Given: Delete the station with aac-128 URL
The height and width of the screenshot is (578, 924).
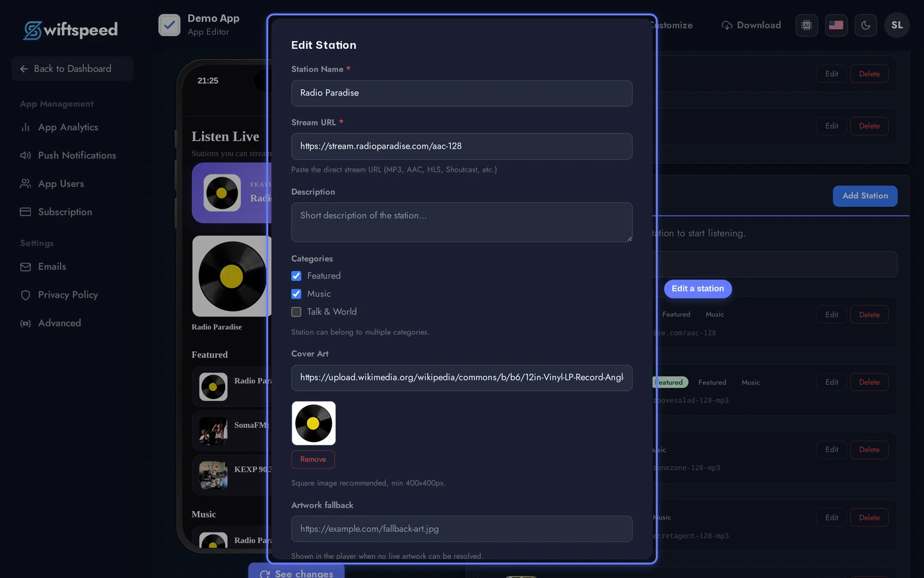Looking at the screenshot, I should coord(869,315).
